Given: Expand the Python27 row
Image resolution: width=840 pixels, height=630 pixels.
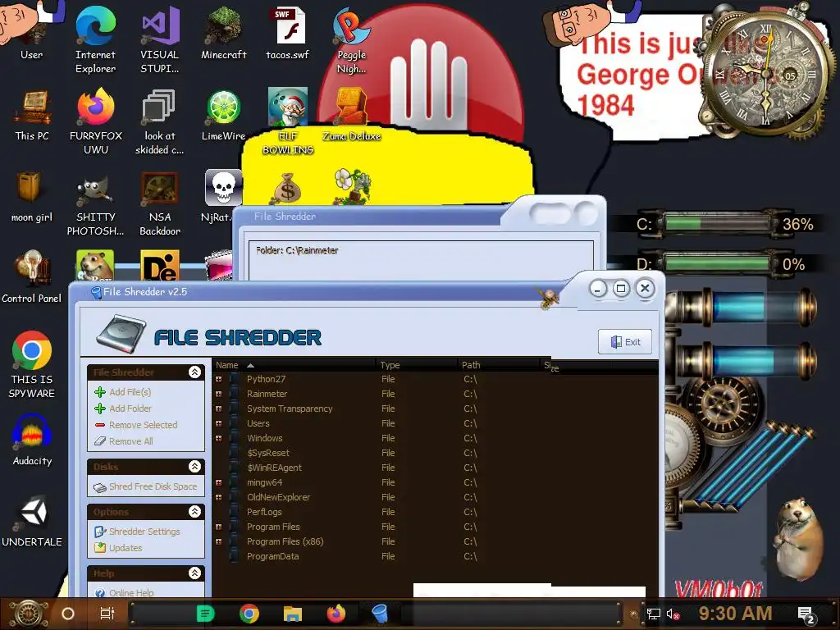Looking at the screenshot, I should coord(218,379).
